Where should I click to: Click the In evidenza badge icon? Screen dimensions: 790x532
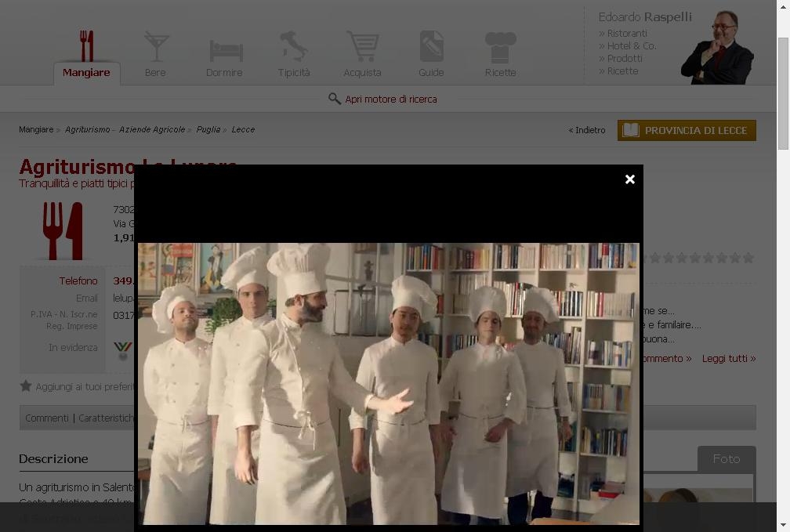point(123,350)
